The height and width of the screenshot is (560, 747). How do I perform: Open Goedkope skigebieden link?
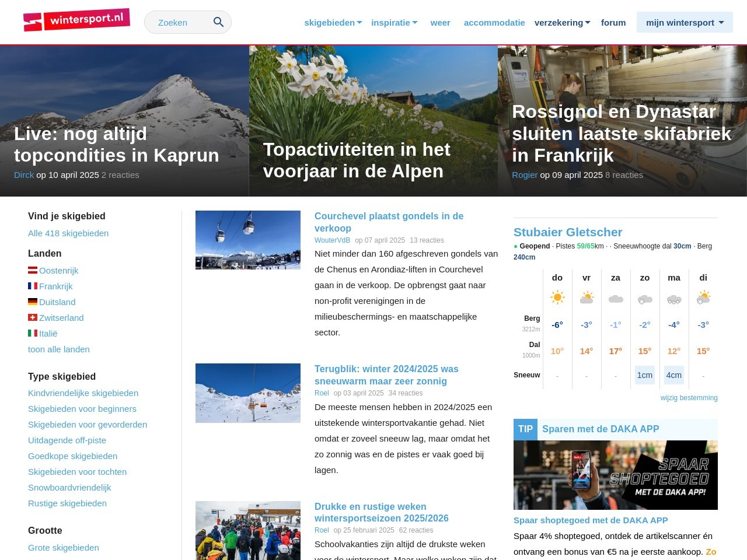tap(72, 456)
